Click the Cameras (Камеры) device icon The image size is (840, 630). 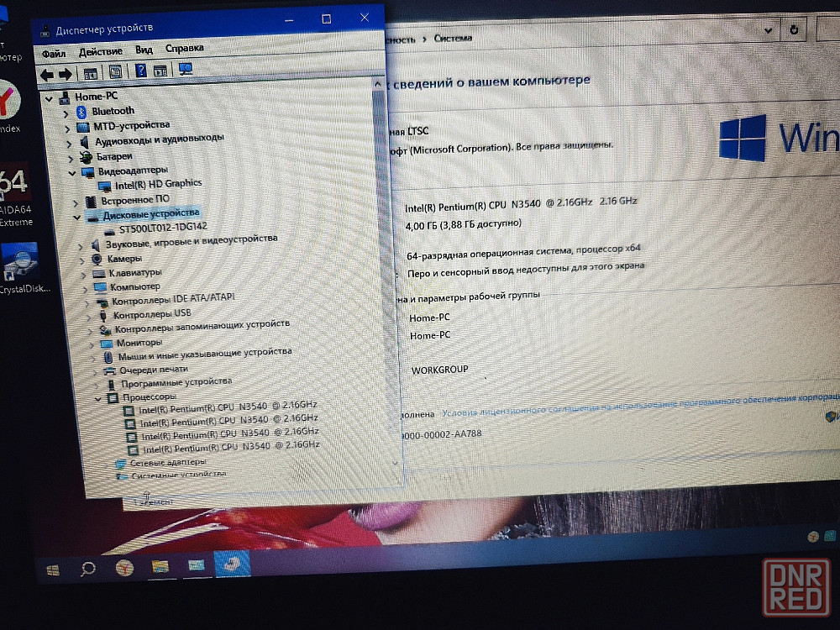[97, 260]
